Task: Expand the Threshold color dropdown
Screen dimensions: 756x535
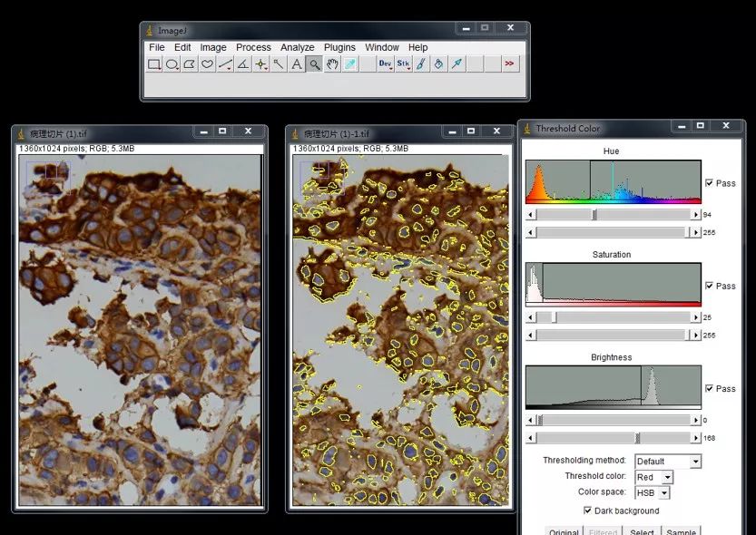Action: [654, 477]
